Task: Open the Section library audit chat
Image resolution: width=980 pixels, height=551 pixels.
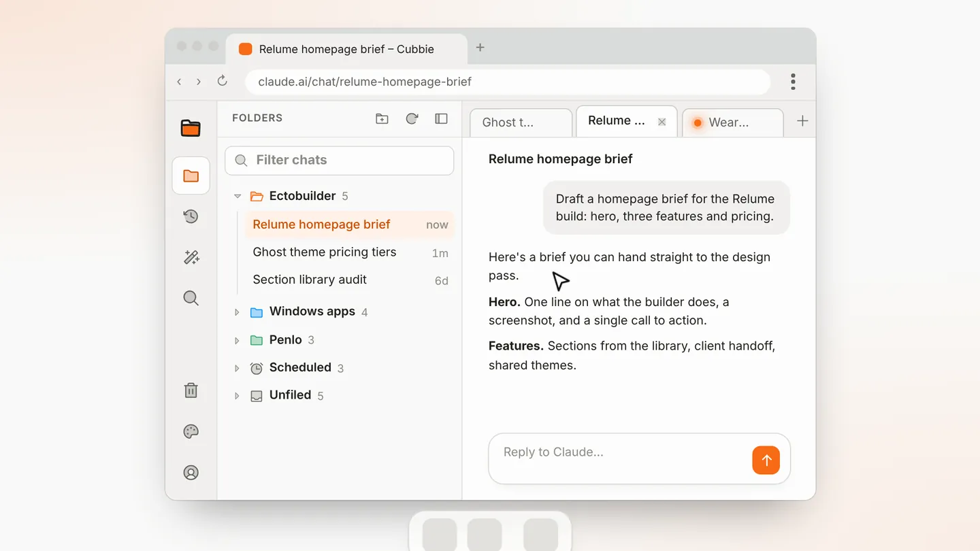Action: pos(349,280)
